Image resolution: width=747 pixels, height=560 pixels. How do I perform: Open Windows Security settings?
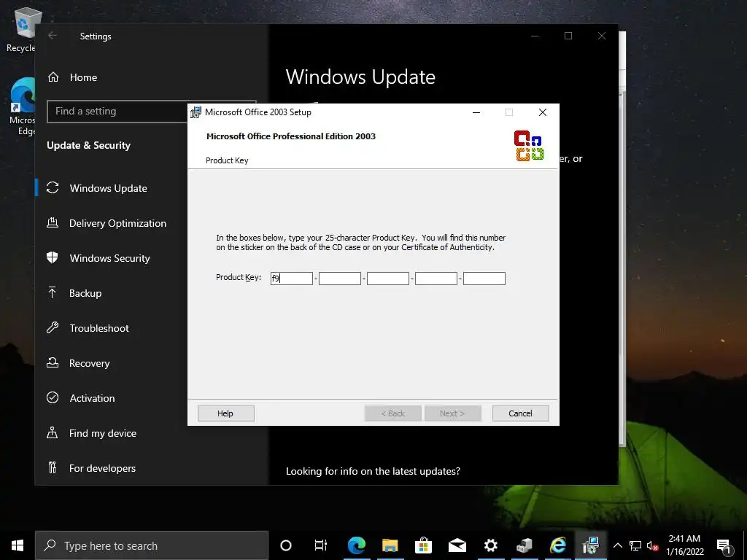[109, 258]
